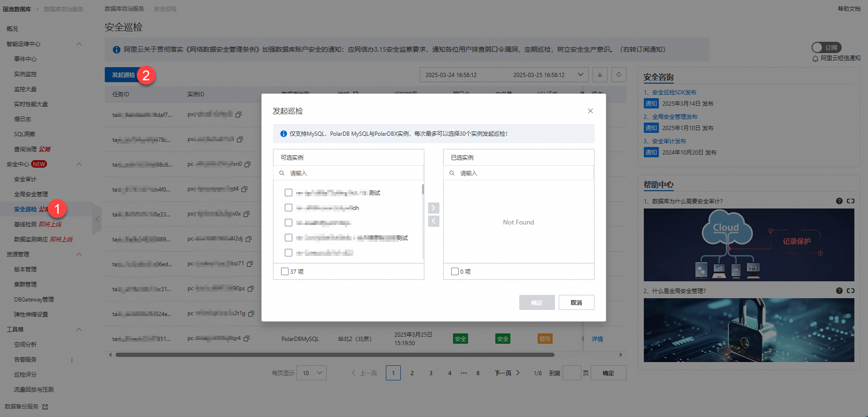Copy the instance ID ending in 2t1g
Image resolution: width=868 pixels, height=417 pixels.
[251, 314]
